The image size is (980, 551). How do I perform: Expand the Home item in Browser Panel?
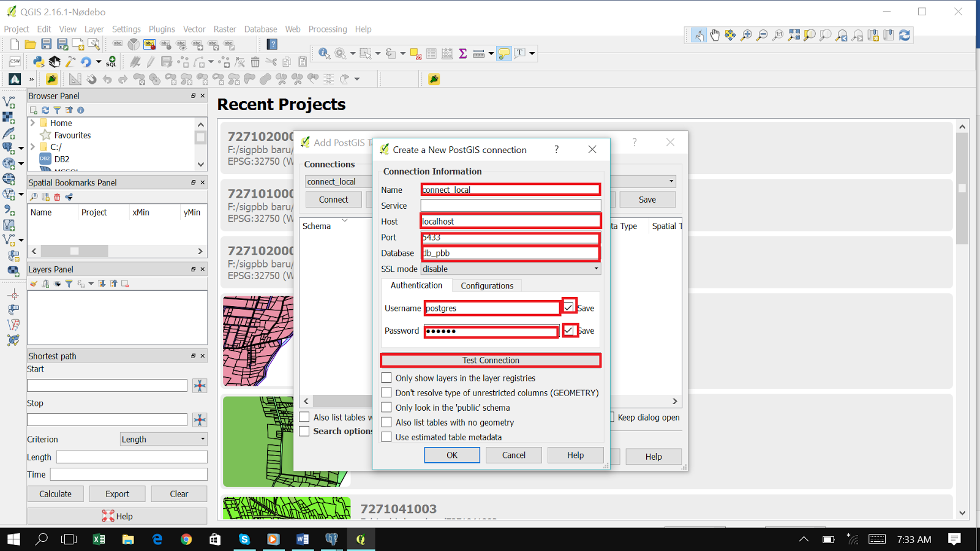coord(32,122)
